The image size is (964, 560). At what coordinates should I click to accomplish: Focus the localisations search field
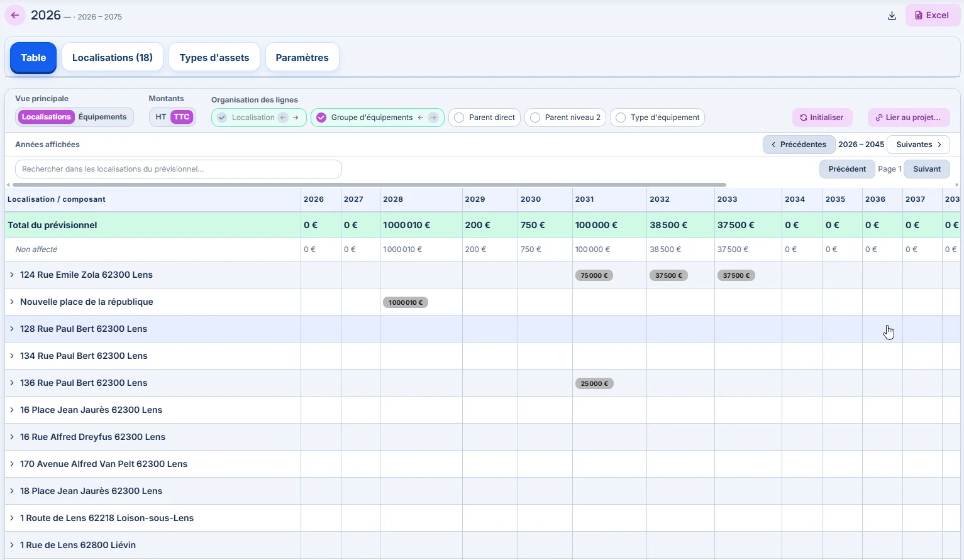[x=179, y=169]
